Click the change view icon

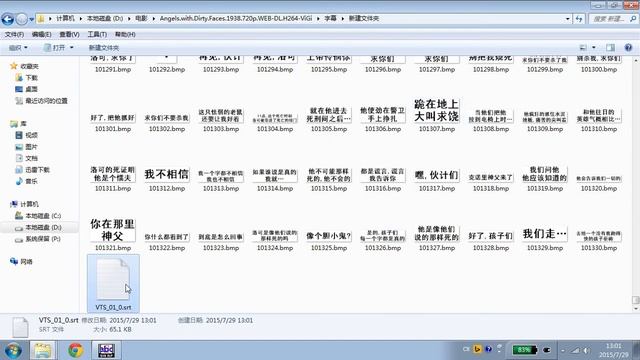[583, 48]
